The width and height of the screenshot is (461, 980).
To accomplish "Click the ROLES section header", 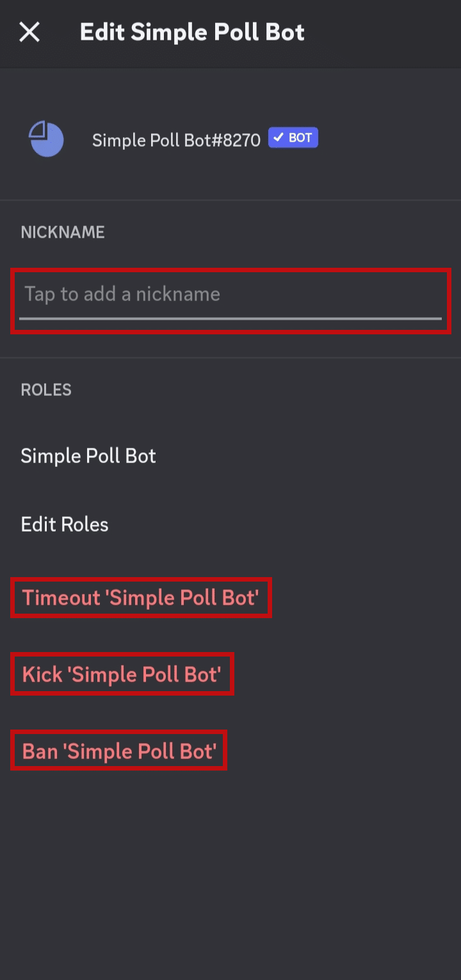I will click(45, 389).
